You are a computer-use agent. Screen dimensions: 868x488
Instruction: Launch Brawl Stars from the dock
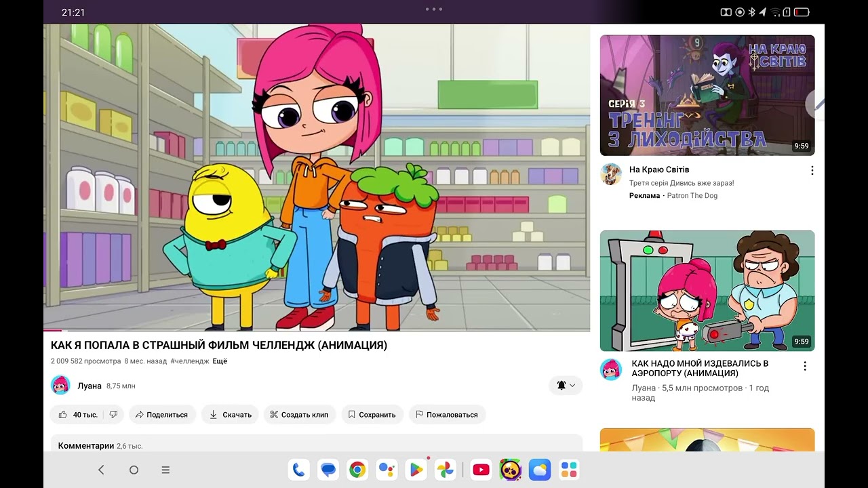click(510, 470)
